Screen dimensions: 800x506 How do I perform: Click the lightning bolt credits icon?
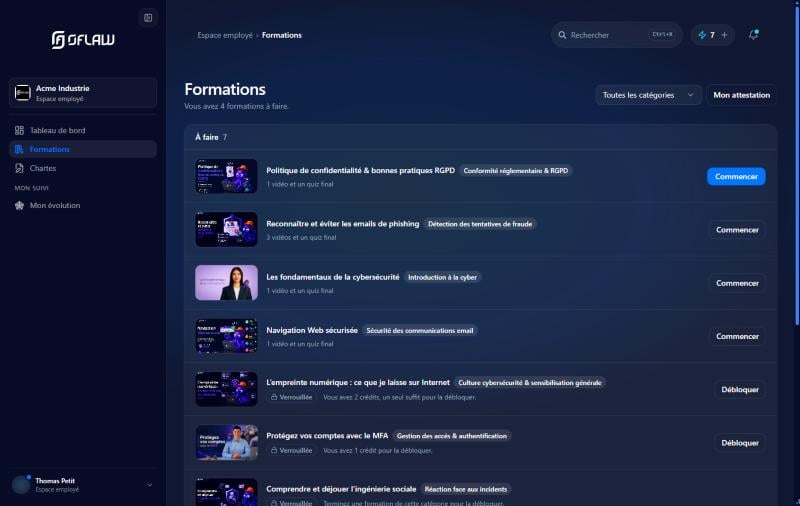pyautogui.click(x=703, y=35)
